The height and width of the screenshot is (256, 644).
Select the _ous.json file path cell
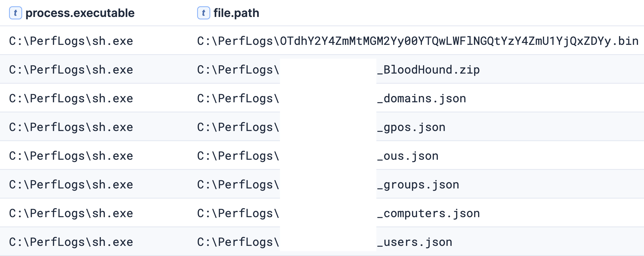click(318, 156)
